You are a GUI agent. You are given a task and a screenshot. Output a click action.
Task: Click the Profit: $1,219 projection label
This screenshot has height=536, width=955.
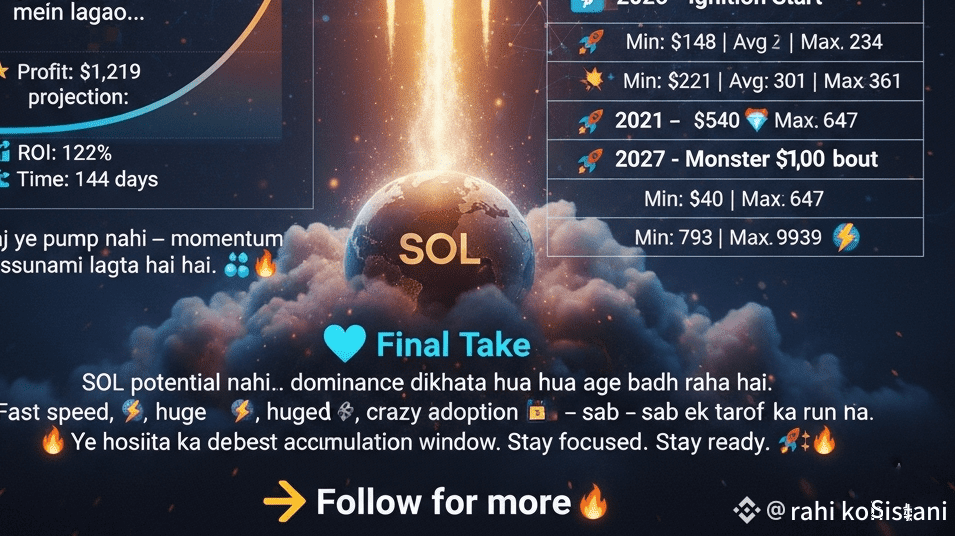[x=79, y=84]
